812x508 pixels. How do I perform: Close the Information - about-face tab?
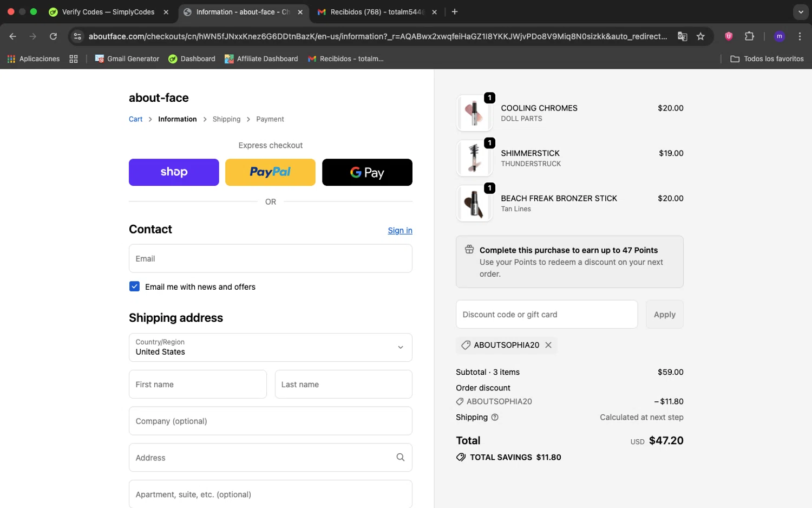pyautogui.click(x=300, y=12)
